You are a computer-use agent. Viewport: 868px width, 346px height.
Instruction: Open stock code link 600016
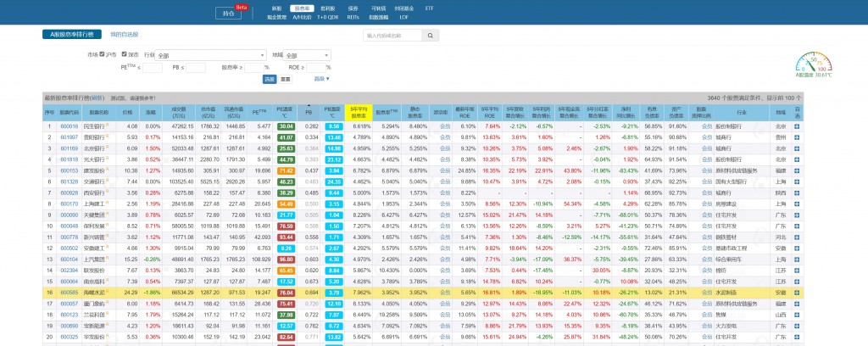pyautogui.click(x=69, y=126)
